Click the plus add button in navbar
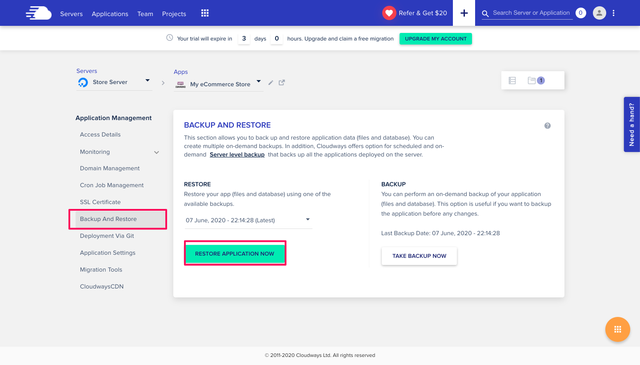The height and width of the screenshot is (365, 640). point(464,13)
